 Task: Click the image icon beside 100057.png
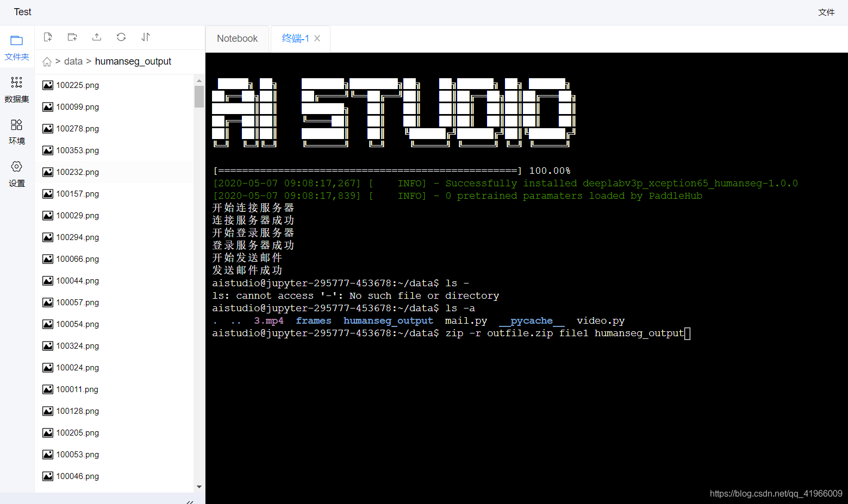pyautogui.click(x=48, y=303)
